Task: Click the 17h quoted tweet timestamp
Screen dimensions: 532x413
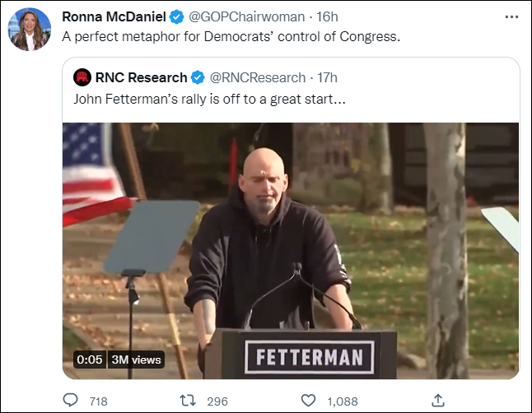Action: (326, 78)
